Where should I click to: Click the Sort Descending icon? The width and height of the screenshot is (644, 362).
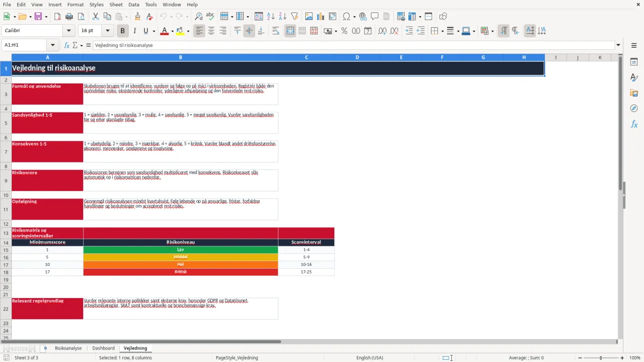[x=282, y=17]
